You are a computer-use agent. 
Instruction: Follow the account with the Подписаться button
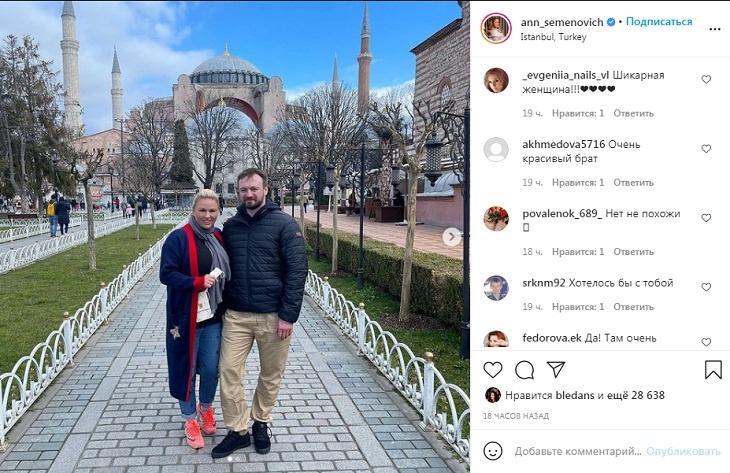(659, 21)
